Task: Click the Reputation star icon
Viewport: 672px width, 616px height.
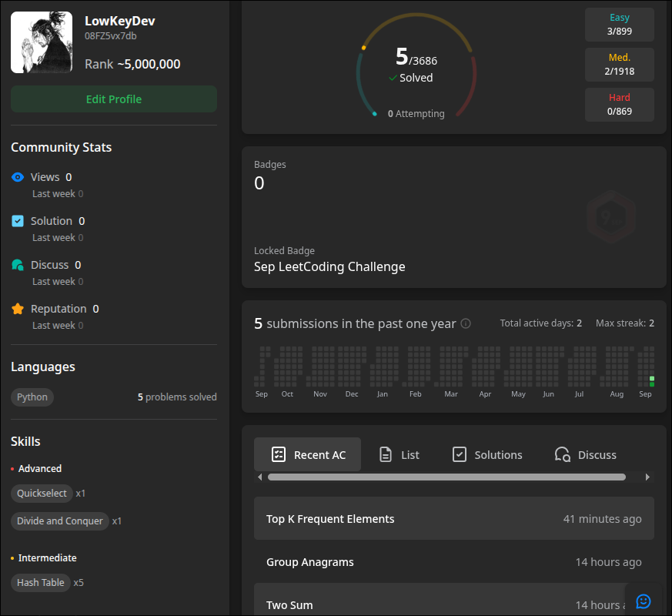Action: click(x=18, y=309)
